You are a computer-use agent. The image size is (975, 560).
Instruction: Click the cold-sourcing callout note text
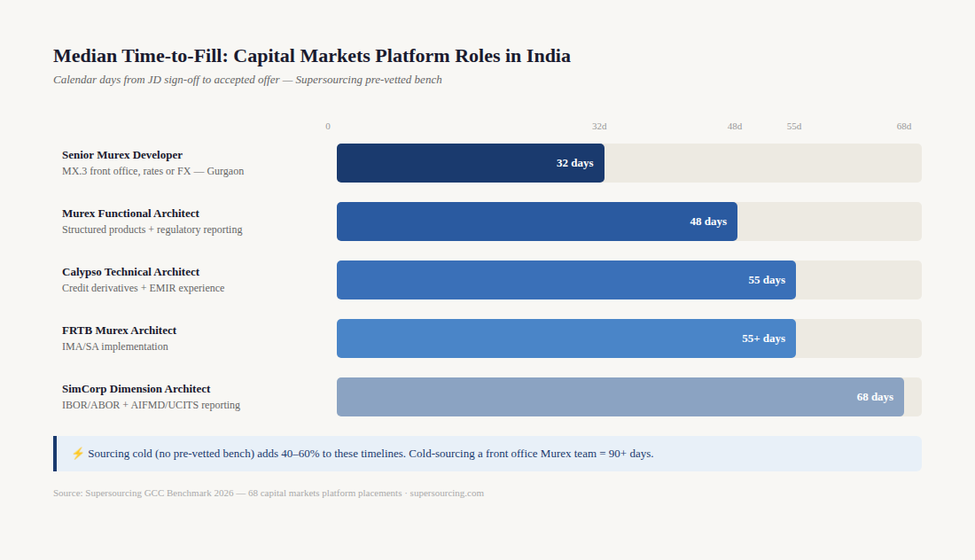coord(370,454)
